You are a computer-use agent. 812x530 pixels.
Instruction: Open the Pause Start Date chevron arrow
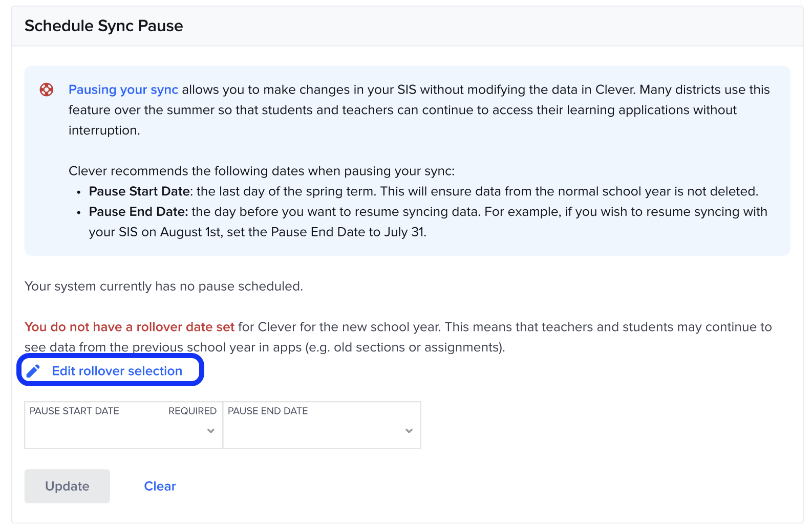click(x=210, y=431)
